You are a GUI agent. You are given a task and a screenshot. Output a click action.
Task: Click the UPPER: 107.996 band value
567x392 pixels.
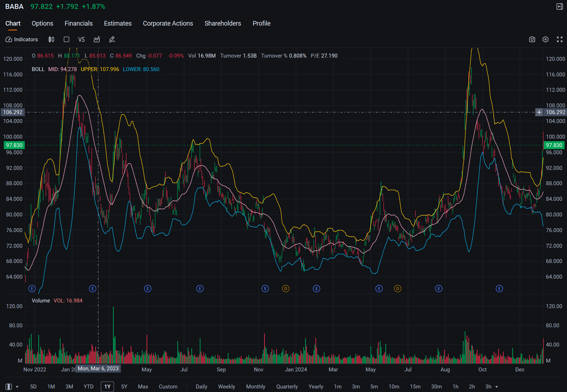pyautogui.click(x=100, y=69)
